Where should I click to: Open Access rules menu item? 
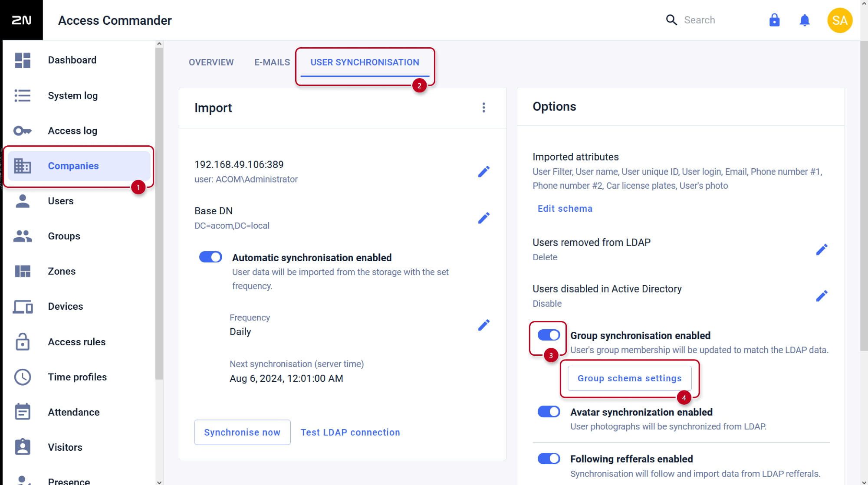79,342
